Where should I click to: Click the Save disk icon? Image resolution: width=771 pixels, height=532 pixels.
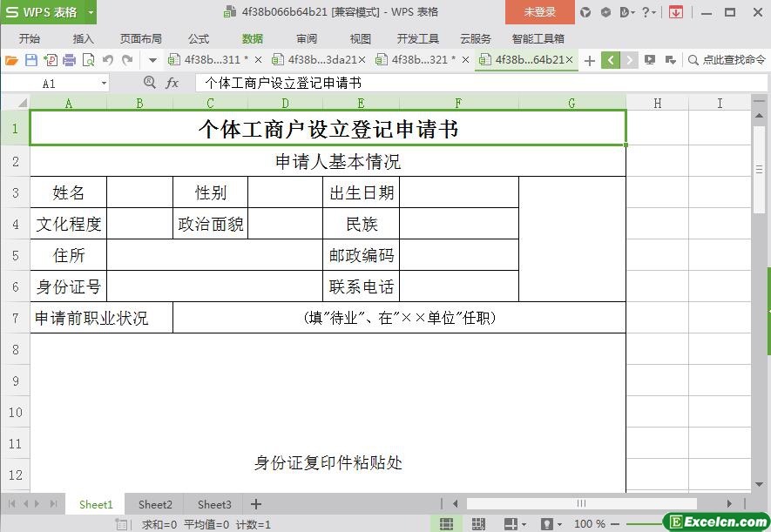[31, 60]
